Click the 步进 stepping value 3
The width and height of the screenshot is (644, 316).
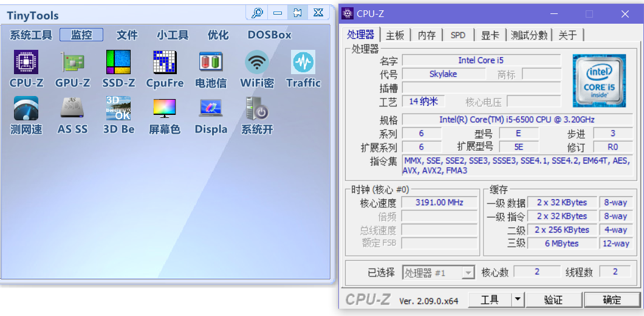pos(613,133)
